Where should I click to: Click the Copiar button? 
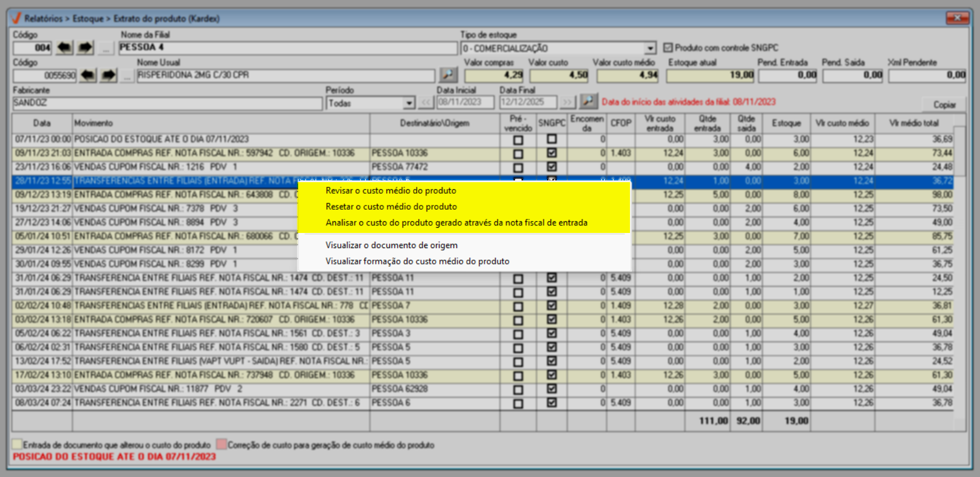pyautogui.click(x=944, y=105)
